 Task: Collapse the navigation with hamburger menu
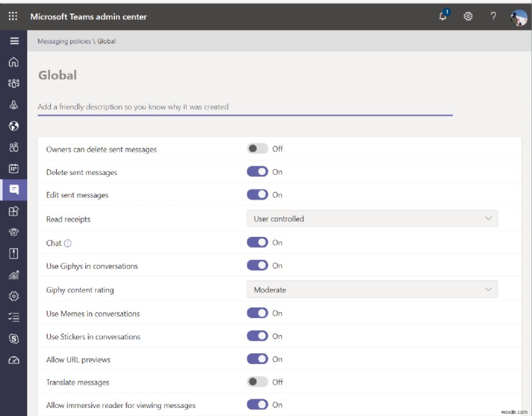click(x=13, y=41)
